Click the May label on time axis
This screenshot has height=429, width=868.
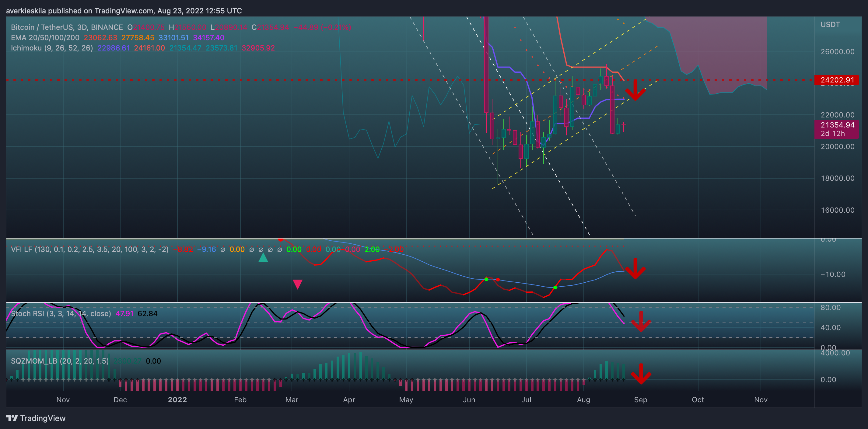click(406, 400)
